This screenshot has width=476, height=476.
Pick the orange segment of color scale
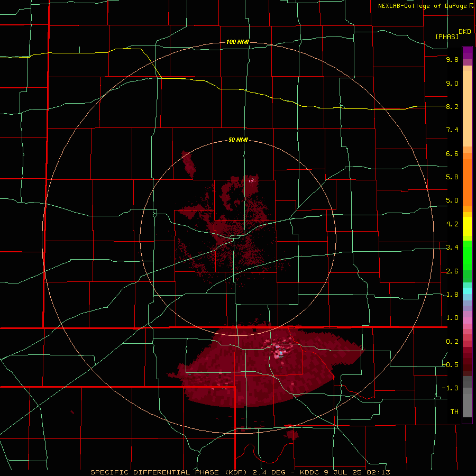[x=467, y=183]
